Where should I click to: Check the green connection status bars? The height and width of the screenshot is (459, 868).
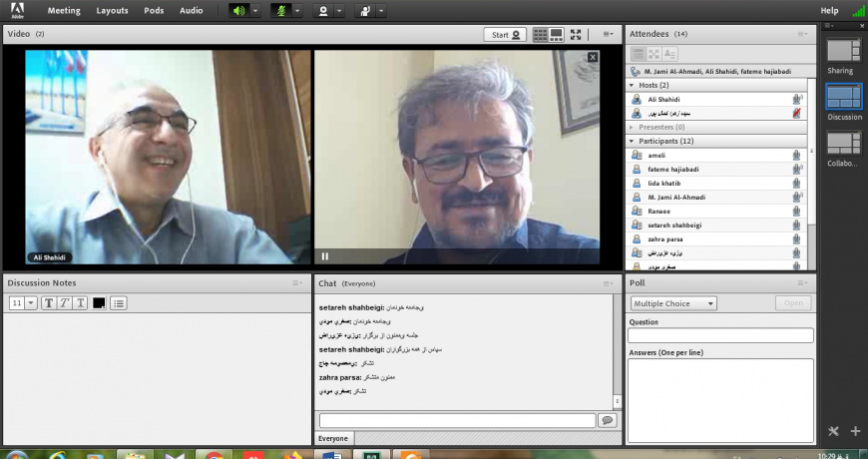(x=858, y=11)
